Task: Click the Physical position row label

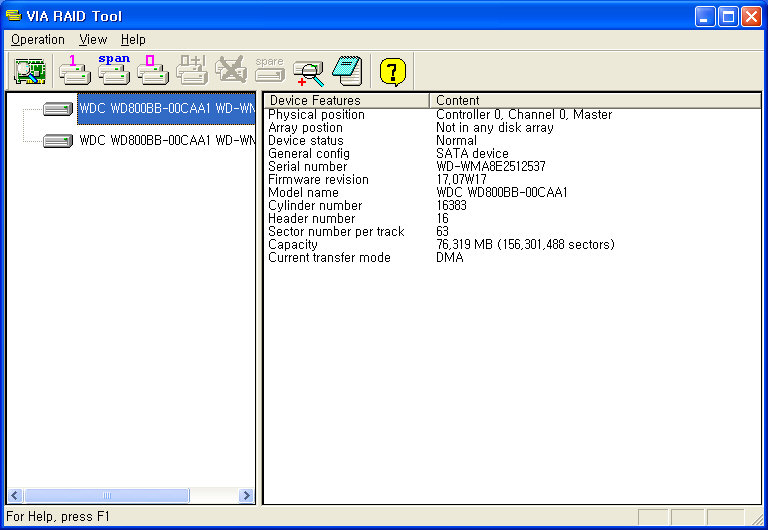Action: pyautogui.click(x=316, y=115)
